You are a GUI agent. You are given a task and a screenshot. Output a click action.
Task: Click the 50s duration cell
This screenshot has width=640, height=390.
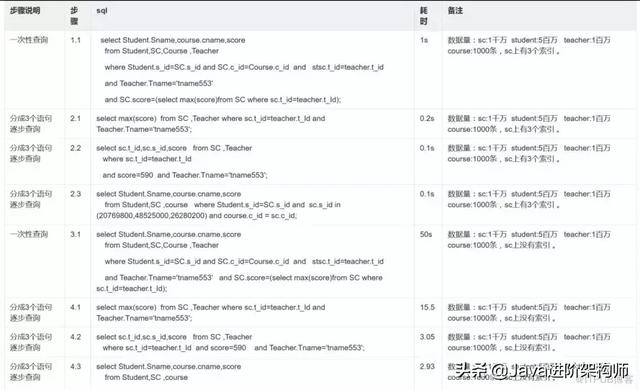(426, 234)
